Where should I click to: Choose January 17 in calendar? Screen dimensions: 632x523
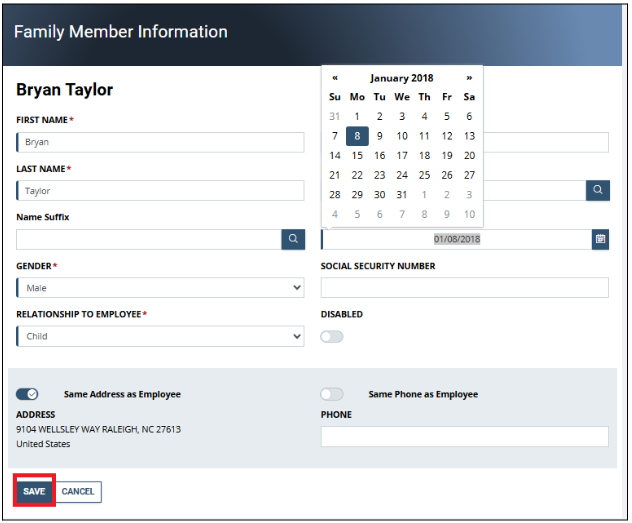pyautogui.click(x=402, y=156)
